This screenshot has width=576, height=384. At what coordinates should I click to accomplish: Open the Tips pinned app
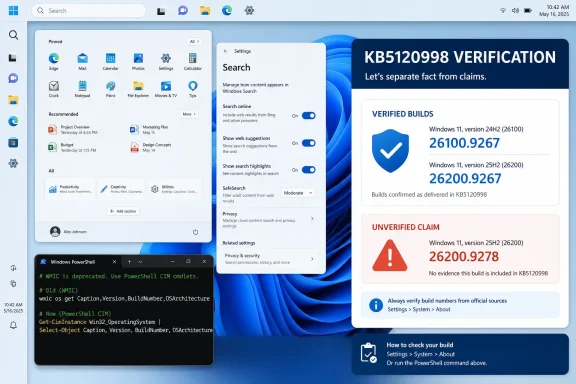[192, 89]
